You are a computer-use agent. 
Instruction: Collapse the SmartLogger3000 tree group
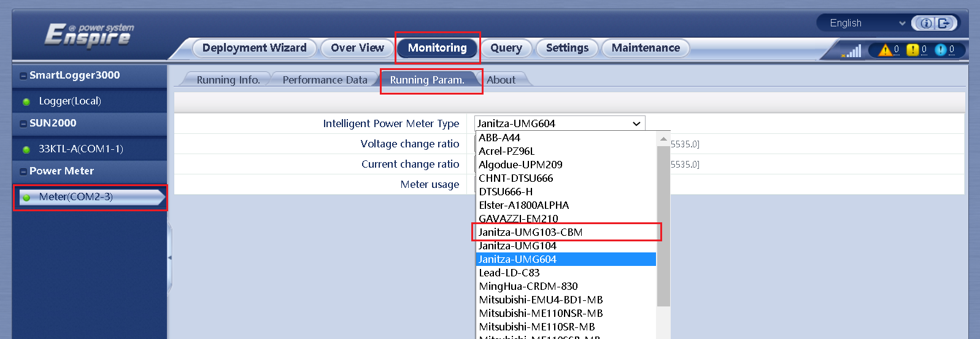pos(23,76)
